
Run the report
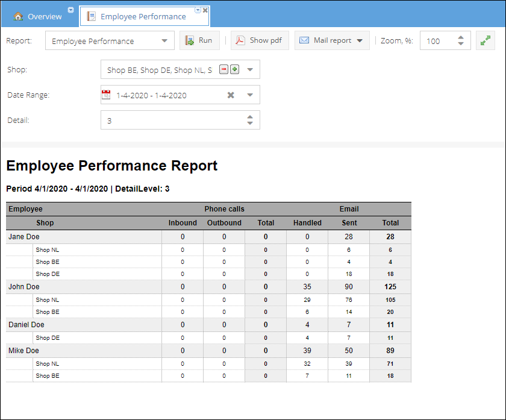coord(199,40)
